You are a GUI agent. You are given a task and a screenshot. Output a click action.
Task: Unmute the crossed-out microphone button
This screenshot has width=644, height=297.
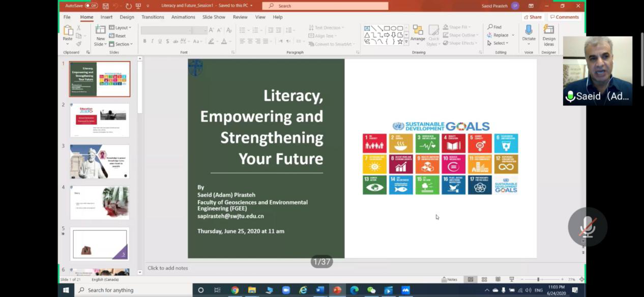point(588,227)
